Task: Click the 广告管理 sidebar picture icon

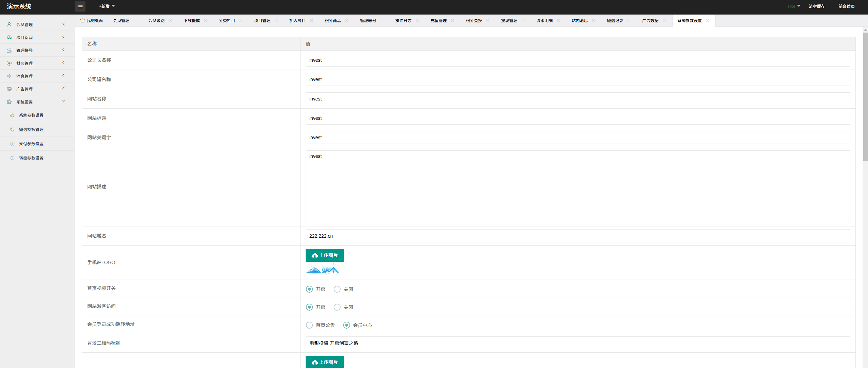Action: tap(9, 89)
